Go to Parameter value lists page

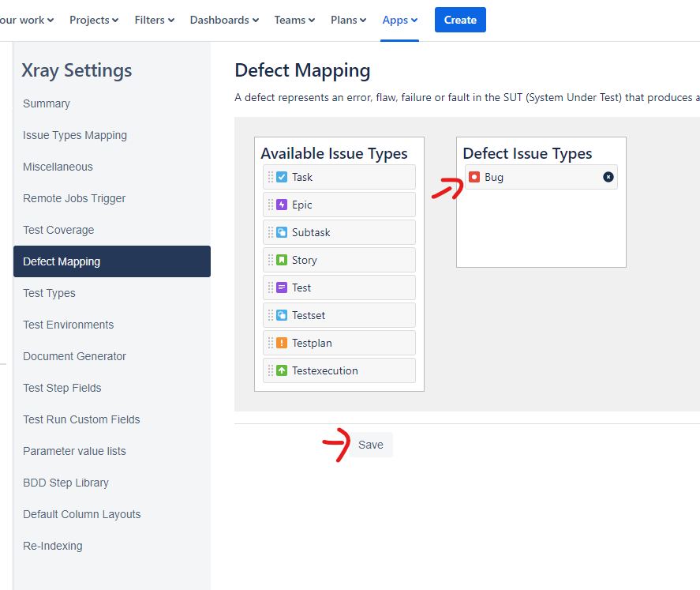[74, 451]
